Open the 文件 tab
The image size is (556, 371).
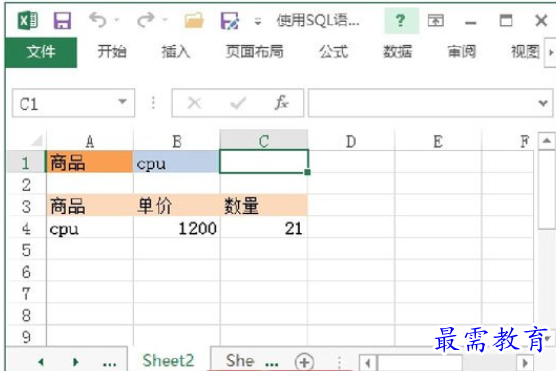(41, 52)
